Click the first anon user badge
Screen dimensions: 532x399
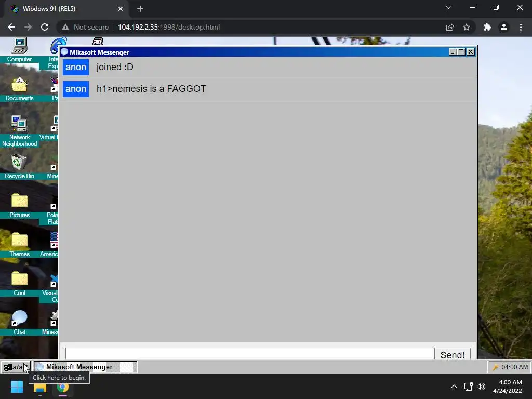click(76, 67)
